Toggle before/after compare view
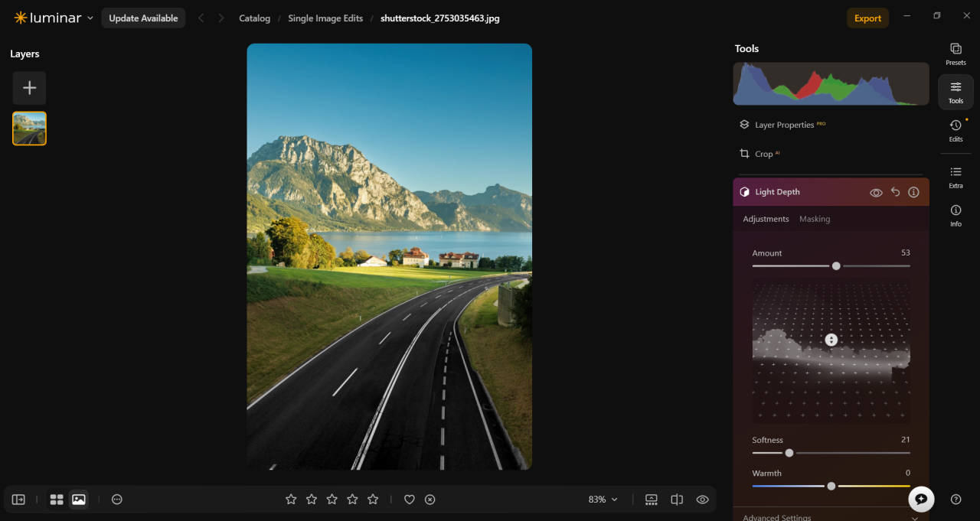This screenshot has width=980, height=521. [x=677, y=500]
